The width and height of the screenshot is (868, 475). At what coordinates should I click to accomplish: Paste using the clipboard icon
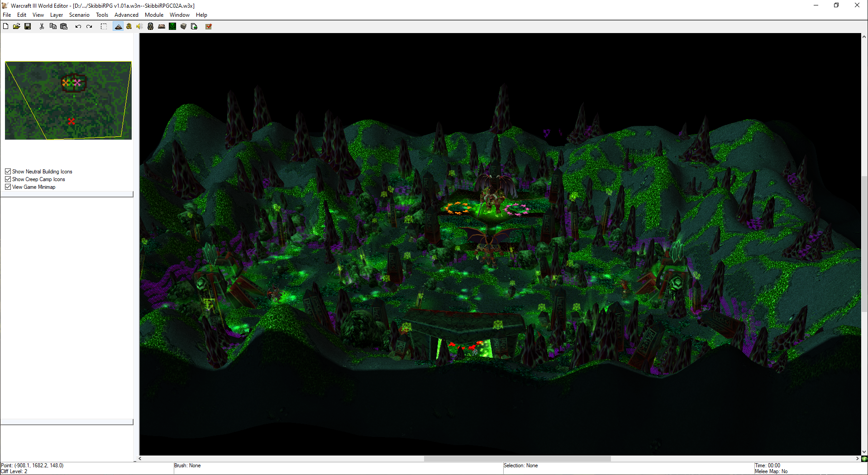pyautogui.click(x=64, y=26)
